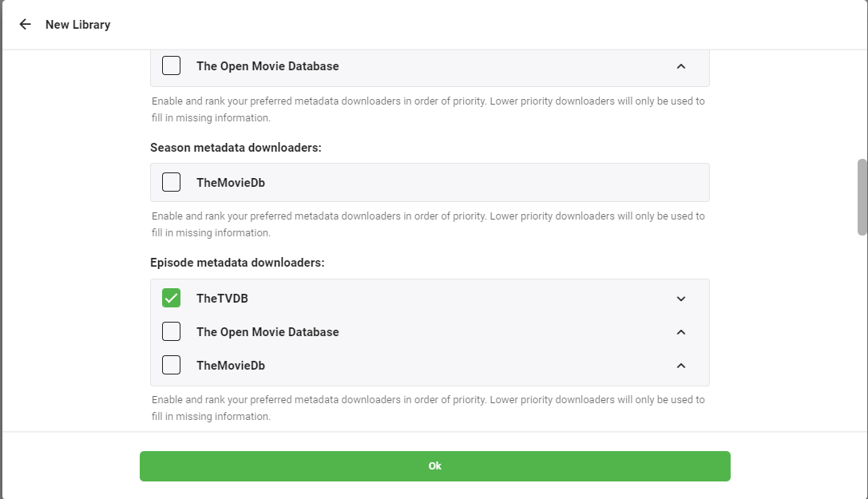Viewport: 868px width, 499px height.
Task: Click the chevron on the episode TheMovieDb row
Action: pos(681,365)
